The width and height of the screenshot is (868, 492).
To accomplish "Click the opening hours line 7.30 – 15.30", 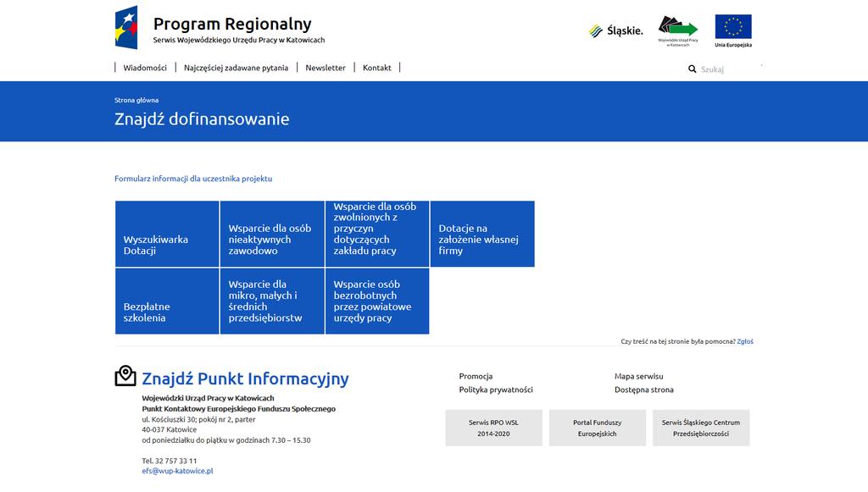I will (225, 440).
